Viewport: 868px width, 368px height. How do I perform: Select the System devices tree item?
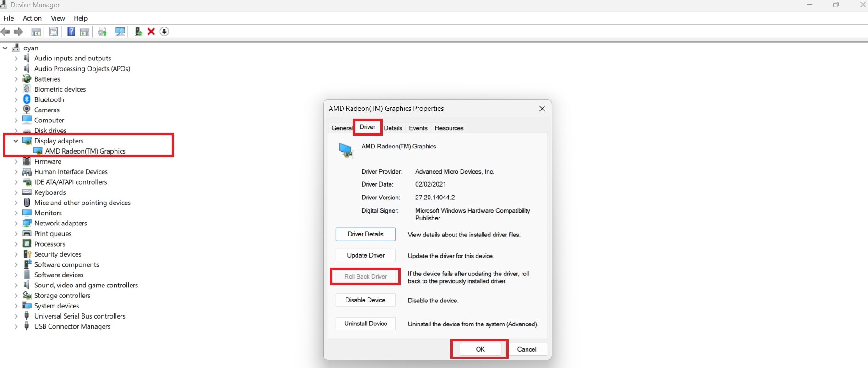tap(57, 306)
